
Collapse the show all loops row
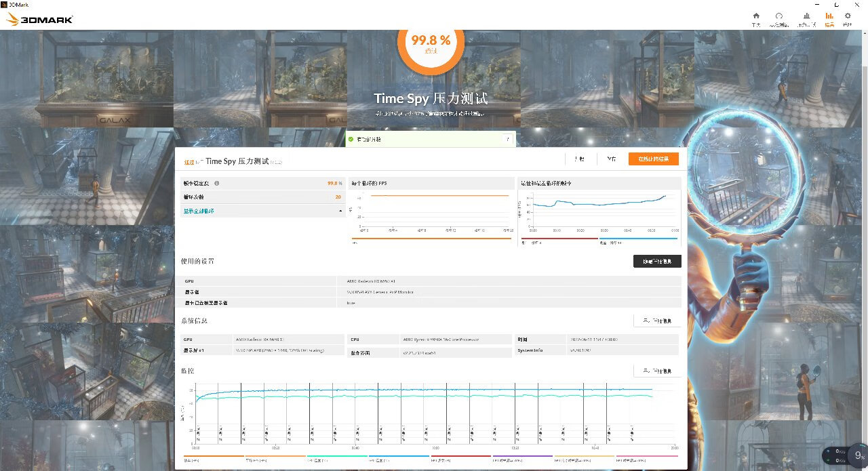click(263, 211)
